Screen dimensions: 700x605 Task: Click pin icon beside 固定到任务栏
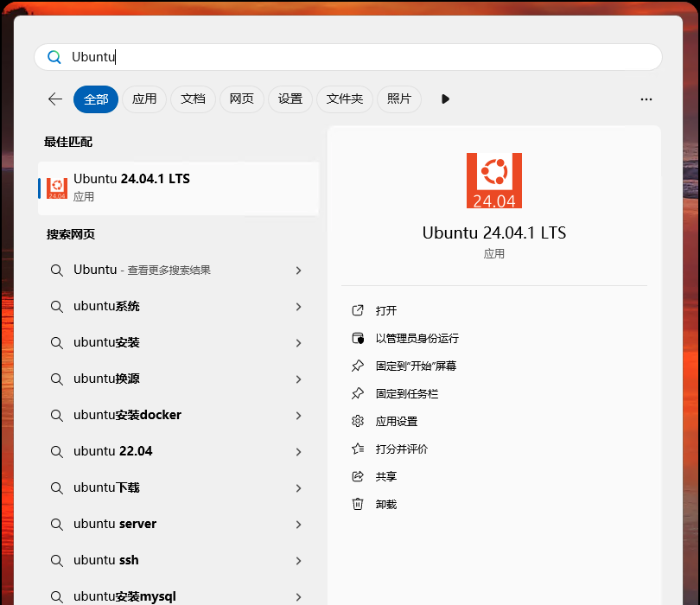click(x=358, y=394)
